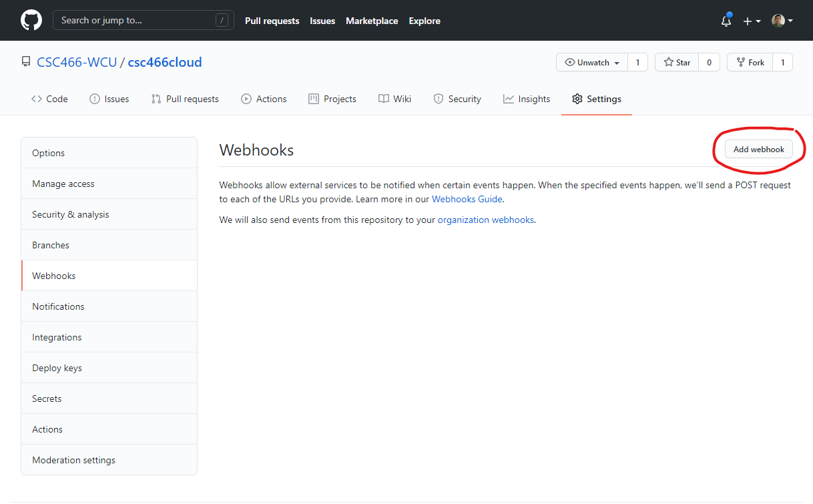Focus the Search or jump to field

pos(137,20)
